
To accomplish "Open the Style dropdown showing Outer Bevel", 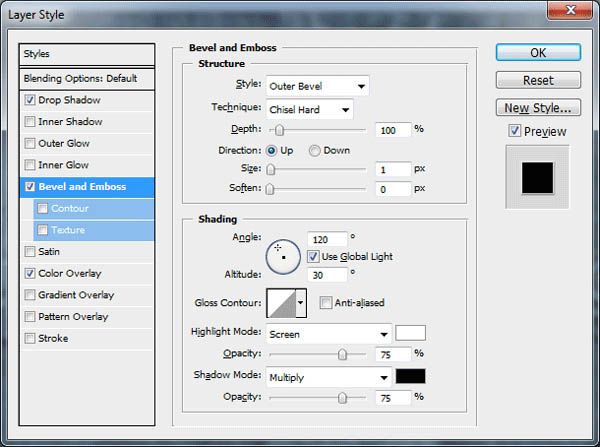I will click(318, 86).
